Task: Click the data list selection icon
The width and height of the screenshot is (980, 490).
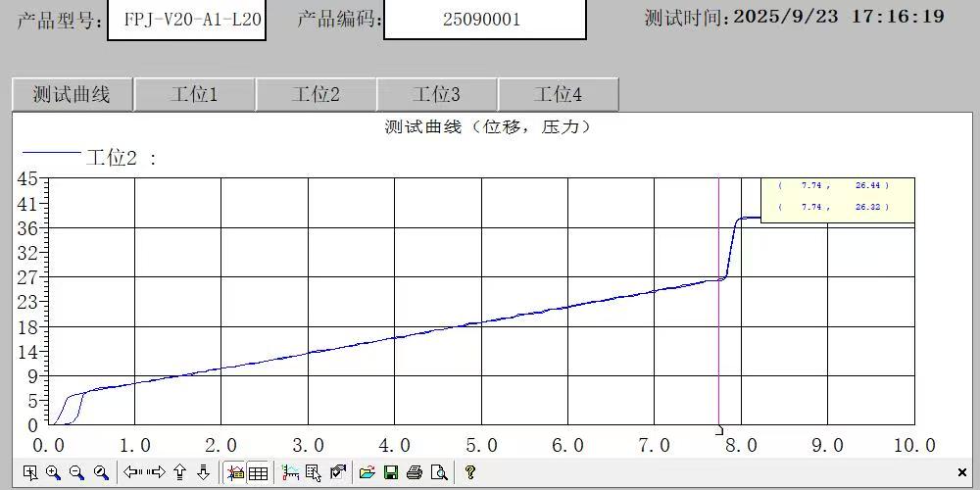Action: (x=314, y=472)
